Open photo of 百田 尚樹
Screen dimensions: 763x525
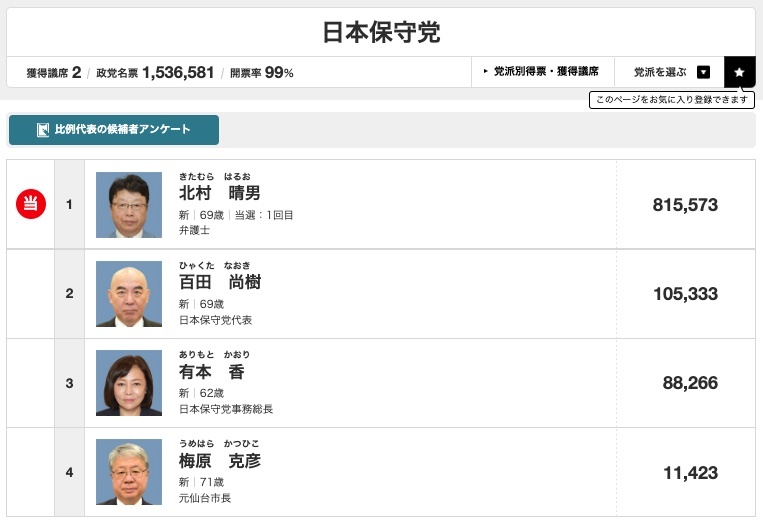pos(129,294)
